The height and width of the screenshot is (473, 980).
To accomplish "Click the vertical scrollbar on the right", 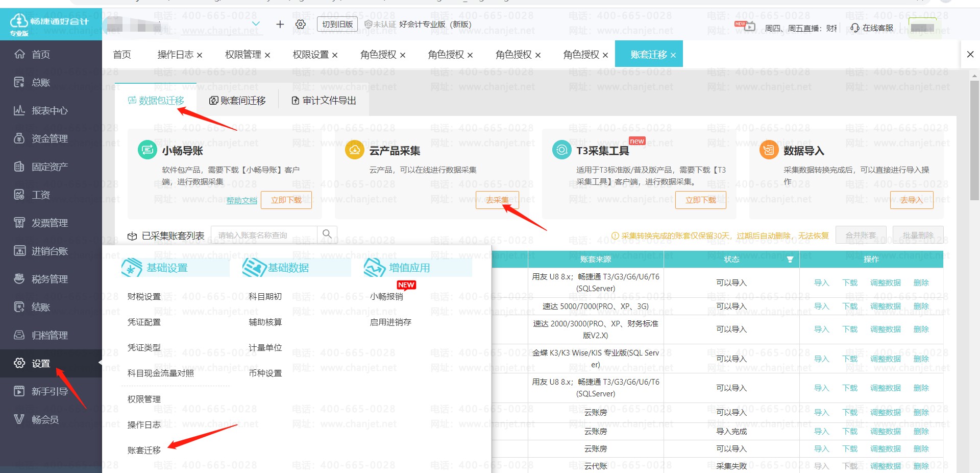I will click(x=974, y=143).
